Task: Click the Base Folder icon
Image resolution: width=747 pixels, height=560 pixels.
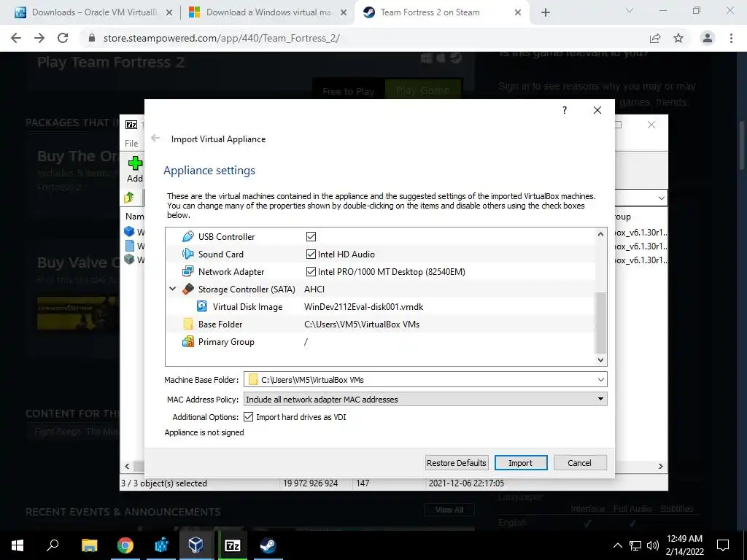Action: coord(188,324)
